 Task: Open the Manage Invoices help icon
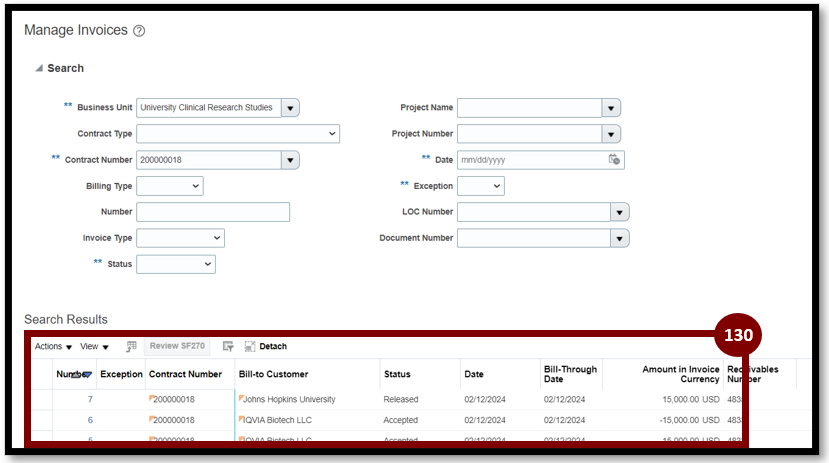click(139, 31)
